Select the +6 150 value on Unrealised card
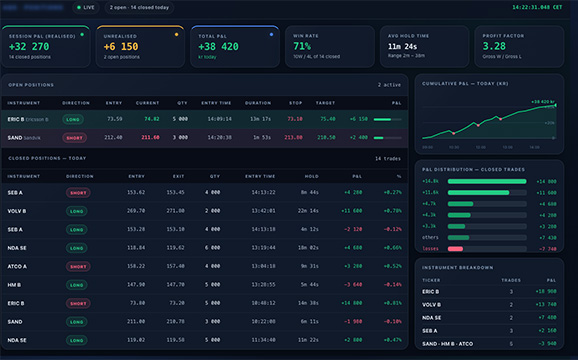Screen dimensions: 578x360 pyautogui.click(x=121, y=47)
